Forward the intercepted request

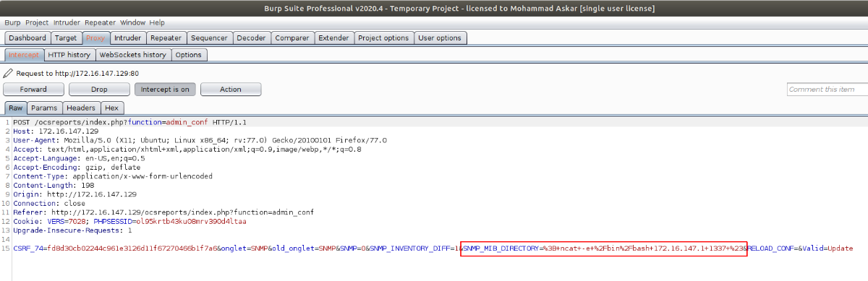(x=33, y=90)
